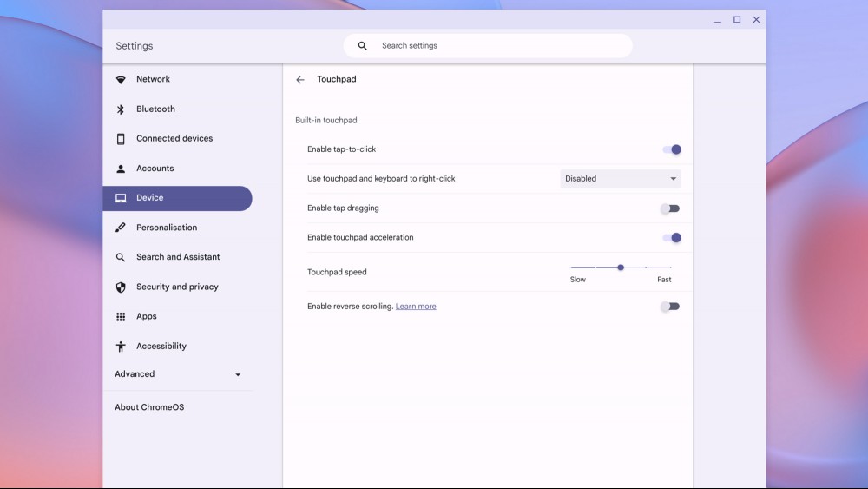Click the Apps grid icon
The width and height of the screenshot is (868, 489).
point(121,317)
